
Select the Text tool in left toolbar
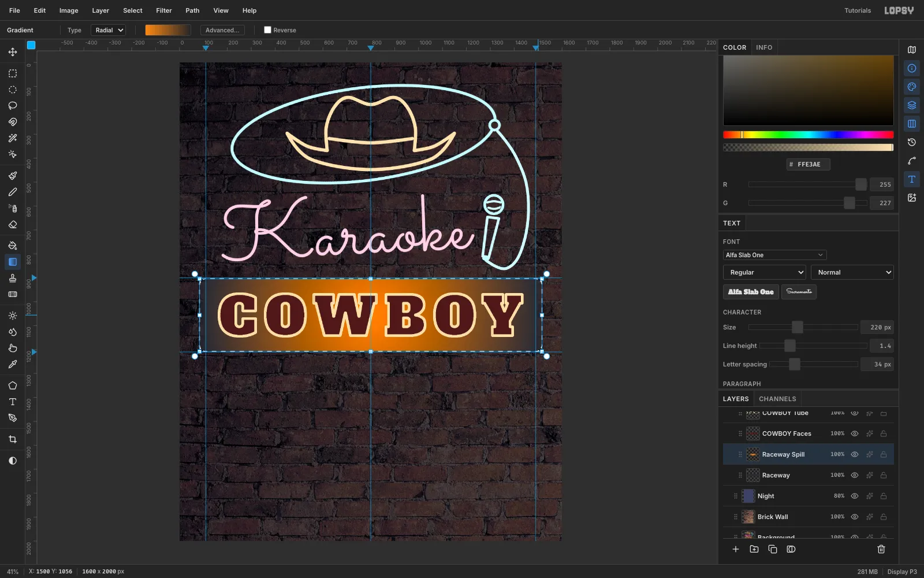[12, 402]
